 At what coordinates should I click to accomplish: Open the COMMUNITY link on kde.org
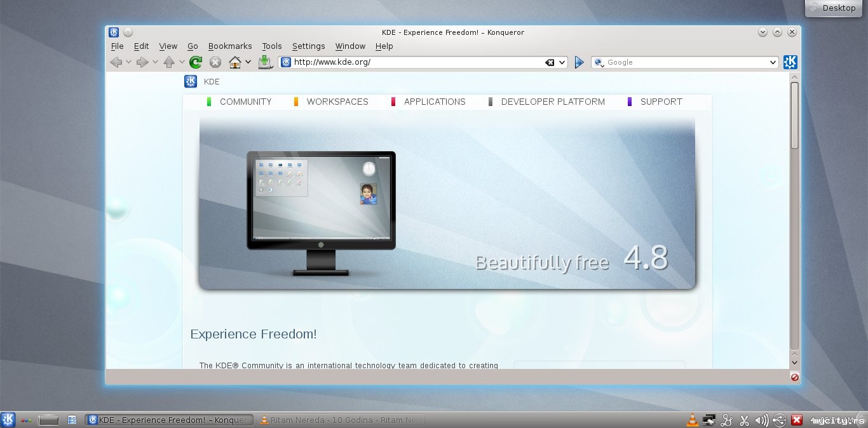point(245,102)
